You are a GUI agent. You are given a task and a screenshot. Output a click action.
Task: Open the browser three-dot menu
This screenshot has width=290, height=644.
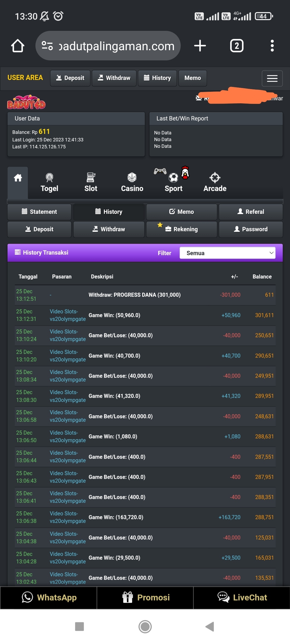click(272, 46)
